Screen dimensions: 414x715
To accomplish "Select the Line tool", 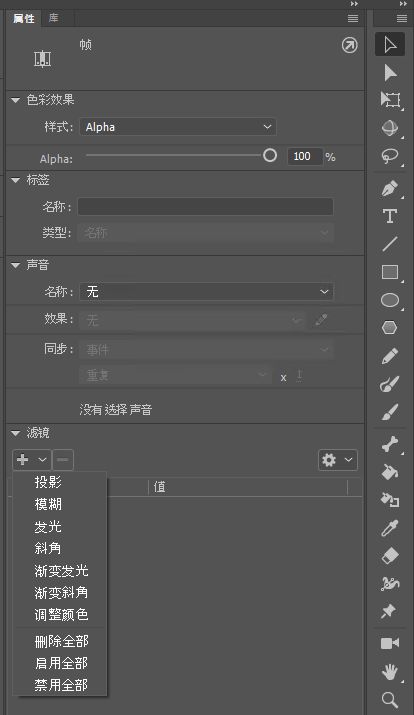I will click(x=390, y=244).
